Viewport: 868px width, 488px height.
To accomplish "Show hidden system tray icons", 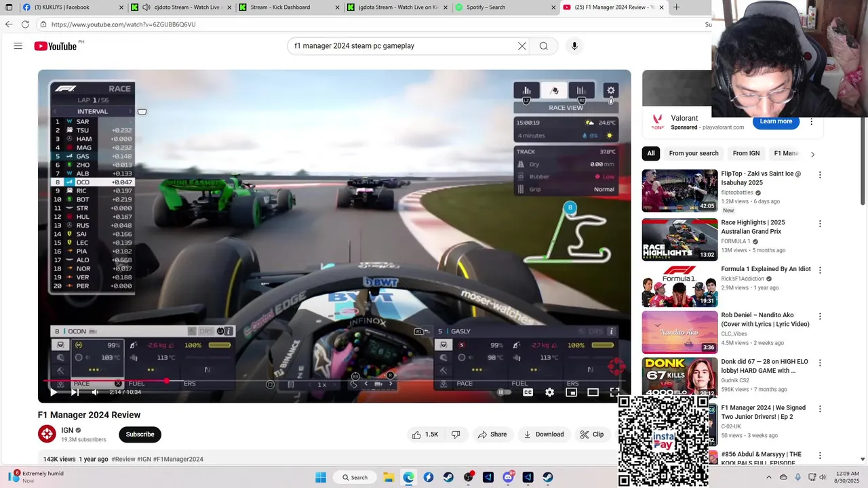I will 768,477.
